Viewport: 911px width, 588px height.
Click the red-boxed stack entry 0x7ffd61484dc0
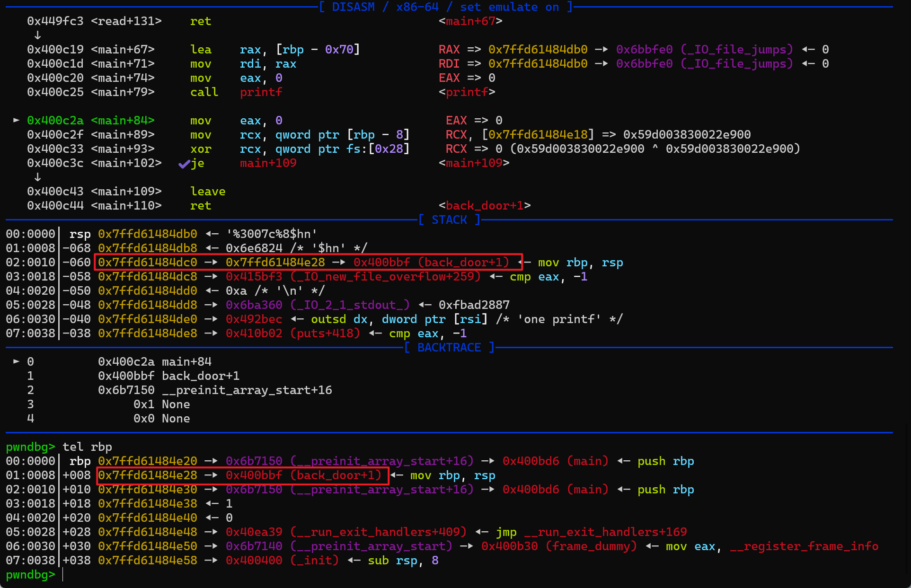tap(147, 262)
